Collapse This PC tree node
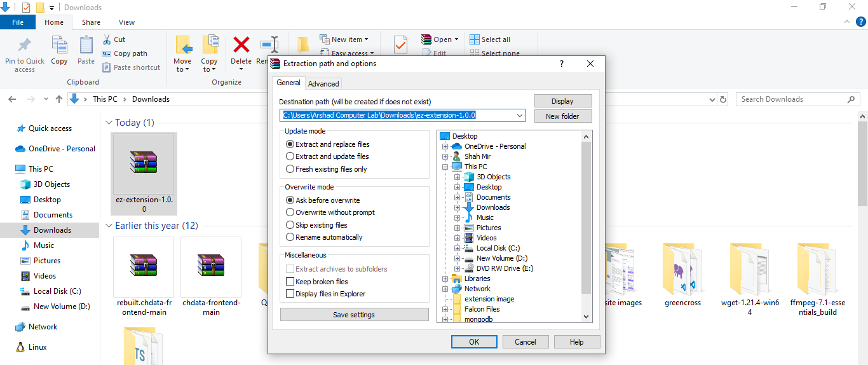The height and width of the screenshot is (365, 868). point(445,167)
